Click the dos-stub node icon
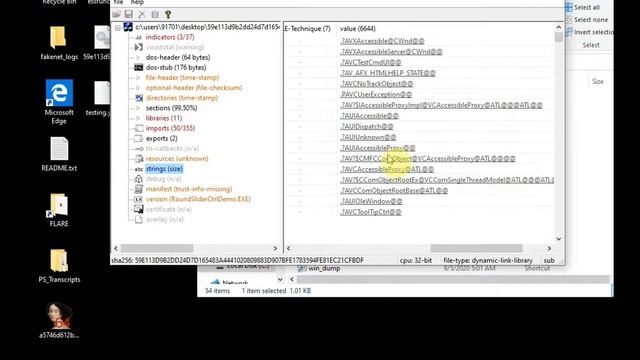The height and width of the screenshot is (360, 640). coord(138,68)
